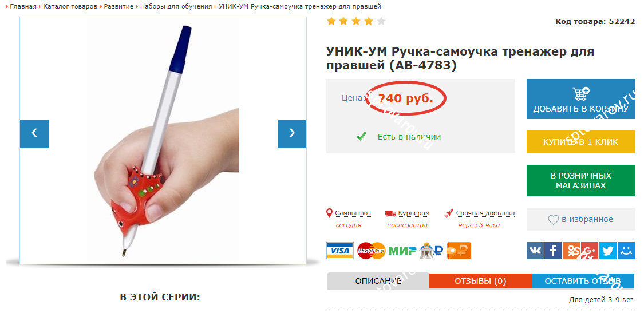Click the MasterCard payment logo
The image size is (644, 313).
[372, 251]
